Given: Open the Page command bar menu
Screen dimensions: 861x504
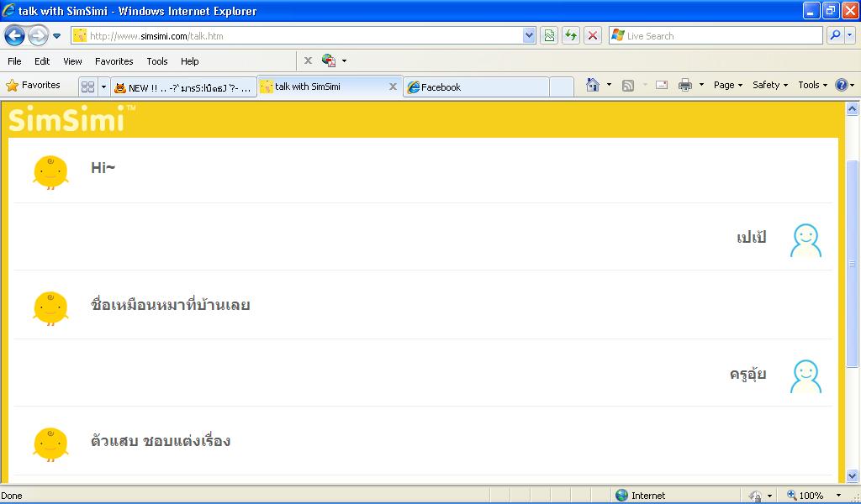Looking at the screenshot, I should tap(728, 85).
